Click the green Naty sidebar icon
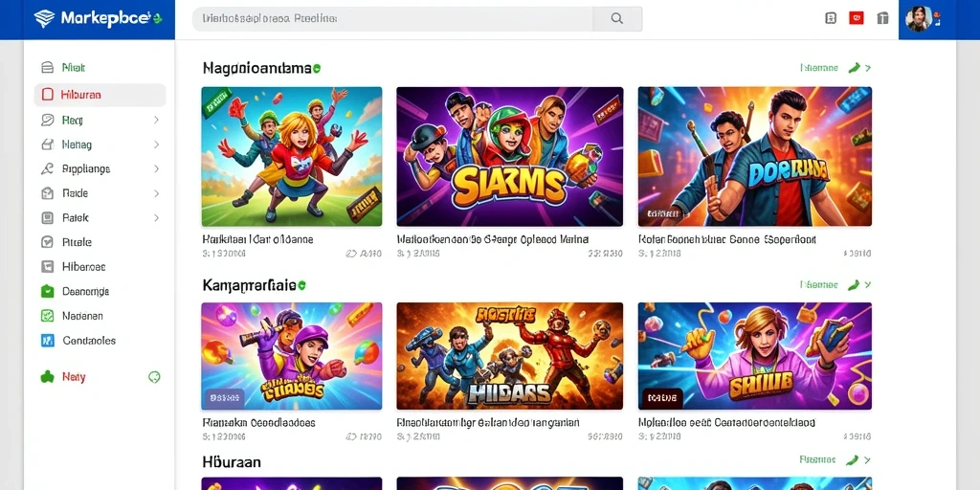The image size is (980, 490). pyautogui.click(x=47, y=377)
